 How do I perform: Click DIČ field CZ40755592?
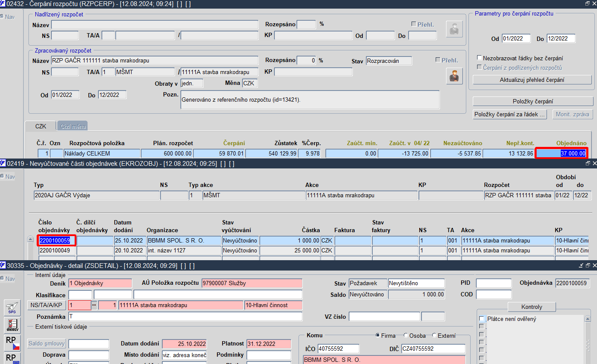click(x=433, y=348)
